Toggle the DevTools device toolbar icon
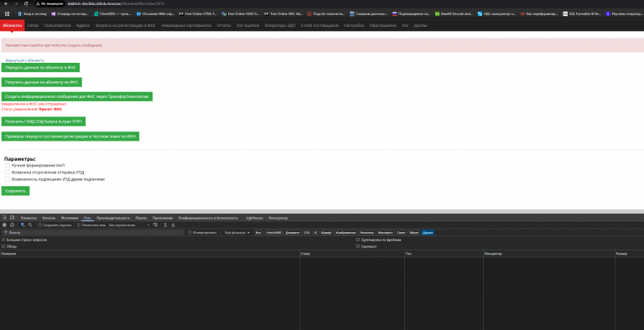This screenshot has width=644, height=330. click(x=13, y=218)
